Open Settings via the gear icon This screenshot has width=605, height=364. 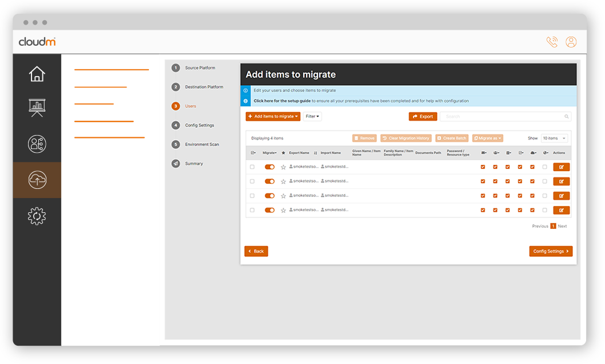tap(37, 216)
